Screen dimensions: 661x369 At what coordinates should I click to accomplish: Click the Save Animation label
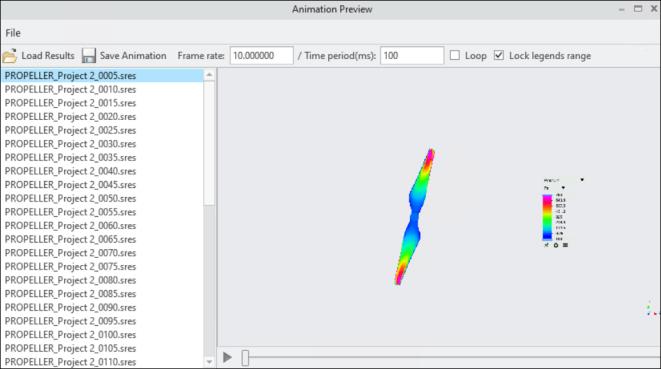click(133, 56)
